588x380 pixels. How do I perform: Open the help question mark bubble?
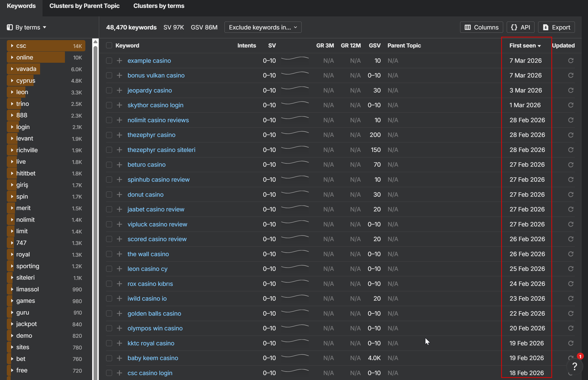(574, 366)
